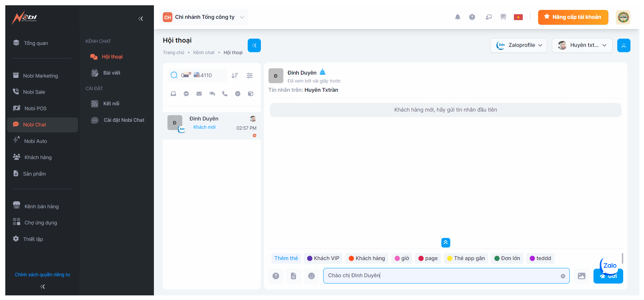Image resolution: width=644 pixels, height=300 pixels.
Task: Filter conversations by Messenger icon
Action: tap(186, 94)
